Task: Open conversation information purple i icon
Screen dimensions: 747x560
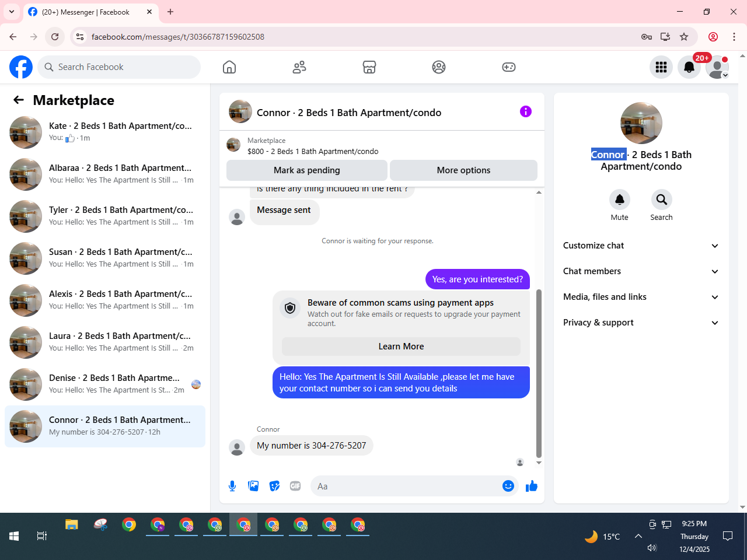Action: [526, 111]
